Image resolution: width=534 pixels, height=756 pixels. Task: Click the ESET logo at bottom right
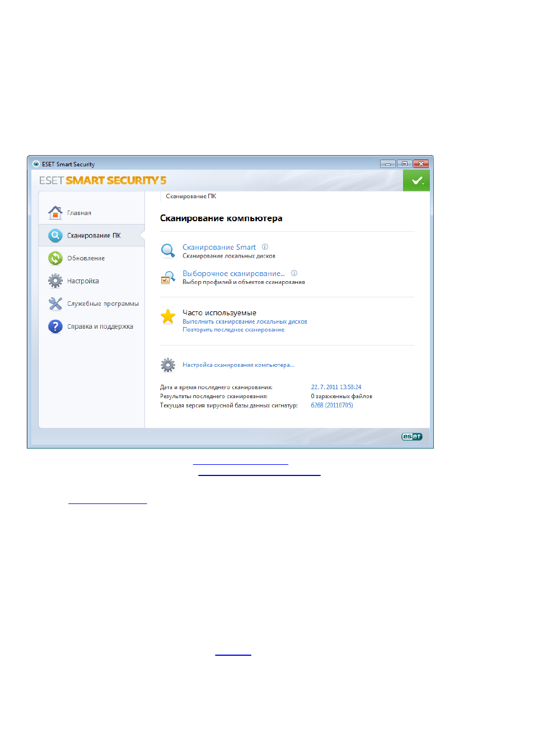(x=412, y=437)
